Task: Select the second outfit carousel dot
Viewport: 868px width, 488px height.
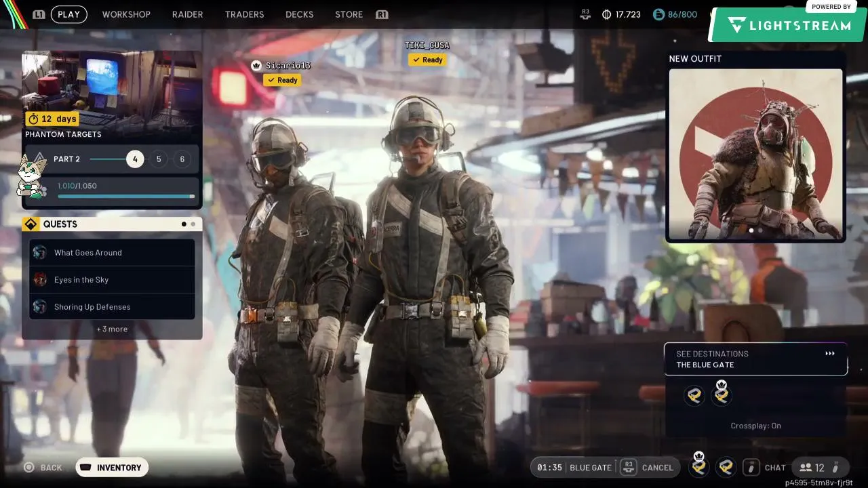Action: [x=760, y=230]
